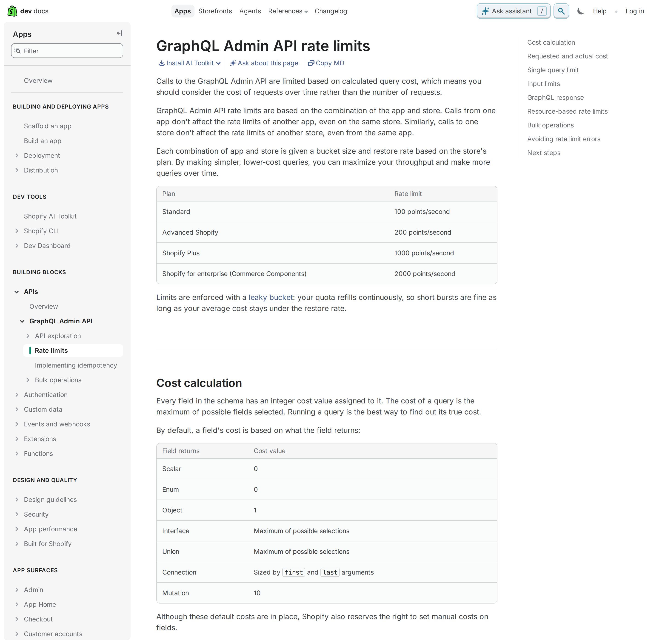
Task: Click the Cost calculation heading
Action: coord(199,383)
